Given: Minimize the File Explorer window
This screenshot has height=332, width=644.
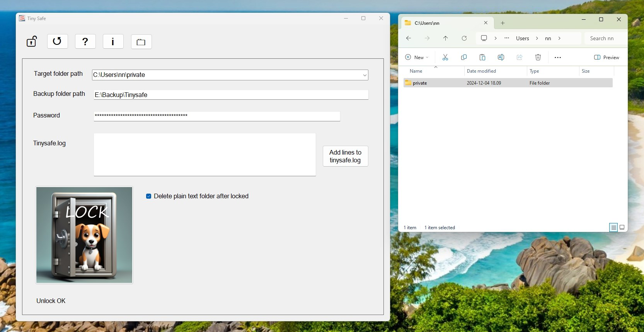Looking at the screenshot, I should [x=584, y=19].
